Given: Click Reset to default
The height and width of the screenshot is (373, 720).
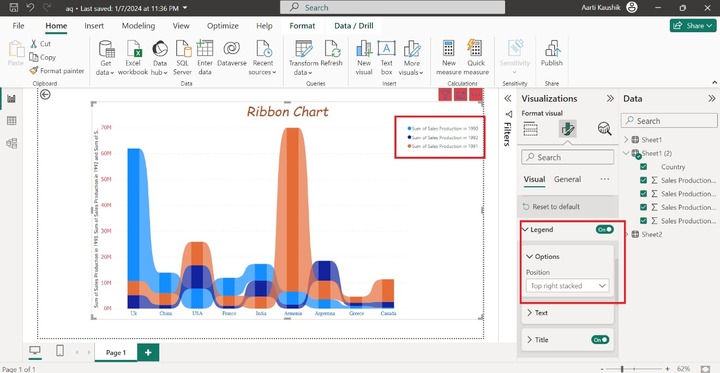Looking at the screenshot, I should click(x=551, y=207).
